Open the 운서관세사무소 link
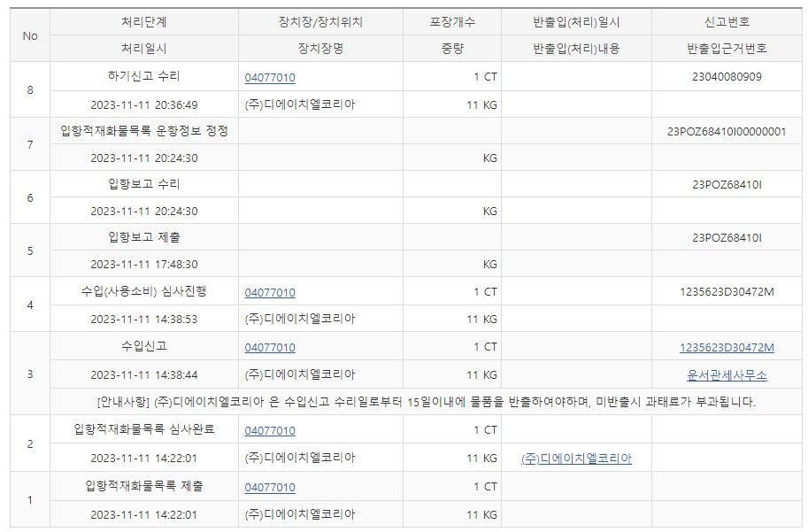The height and width of the screenshot is (532, 808). pos(727,375)
